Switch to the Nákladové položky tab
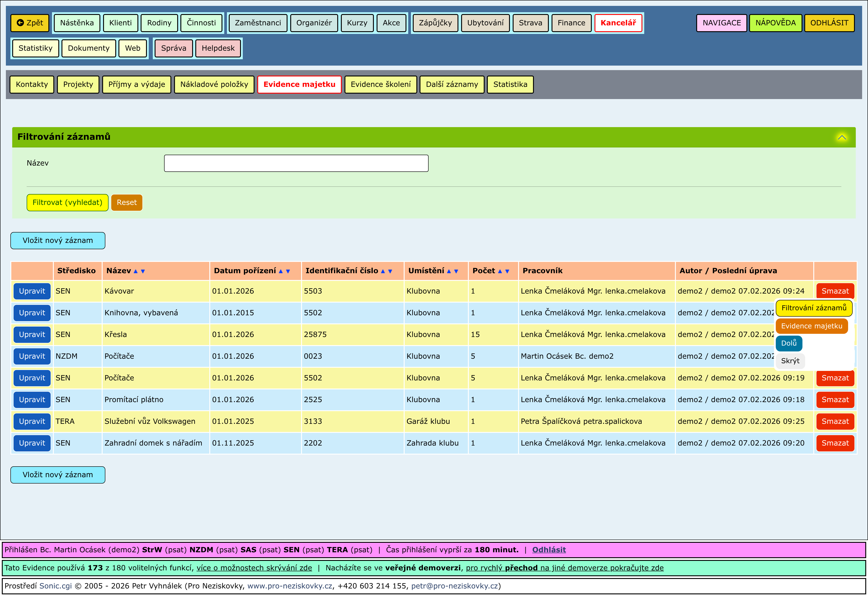This screenshot has width=868, height=607. coord(214,84)
